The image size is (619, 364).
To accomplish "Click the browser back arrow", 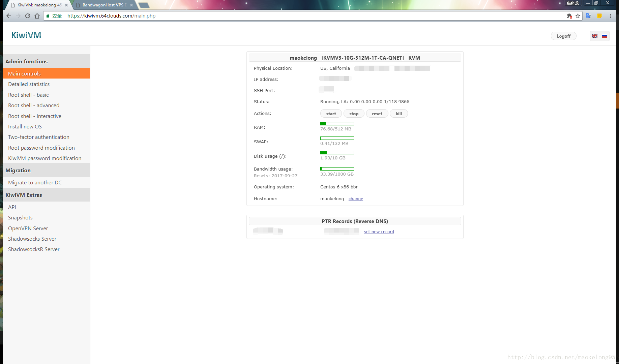I will point(9,16).
